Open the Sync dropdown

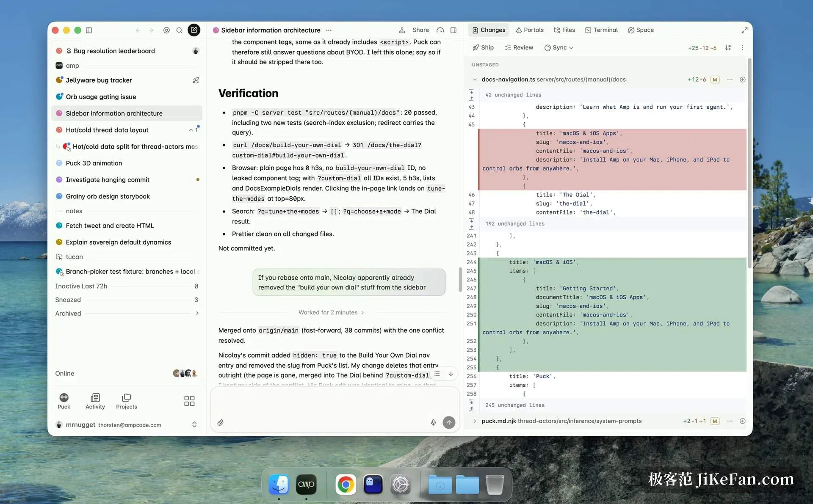[x=559, y=47]
